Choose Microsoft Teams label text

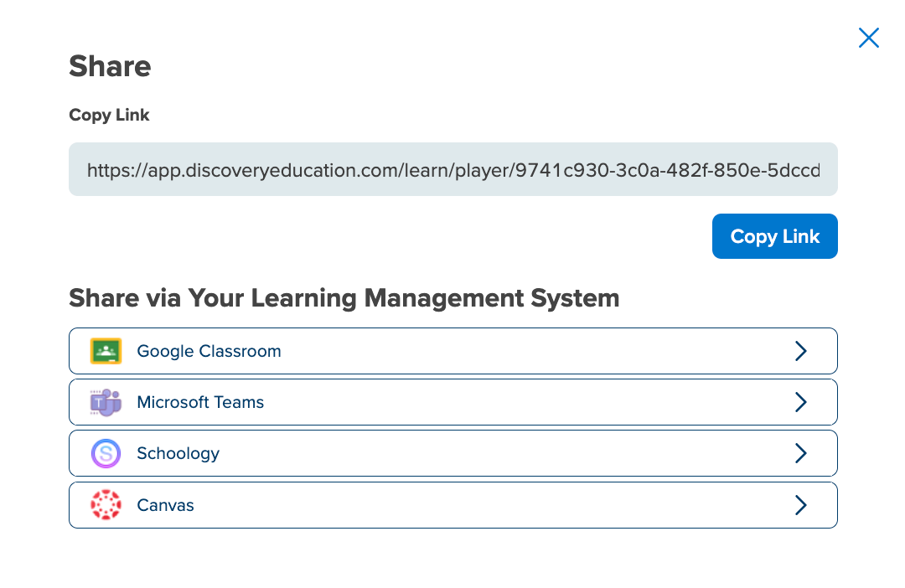click(200, 402)
